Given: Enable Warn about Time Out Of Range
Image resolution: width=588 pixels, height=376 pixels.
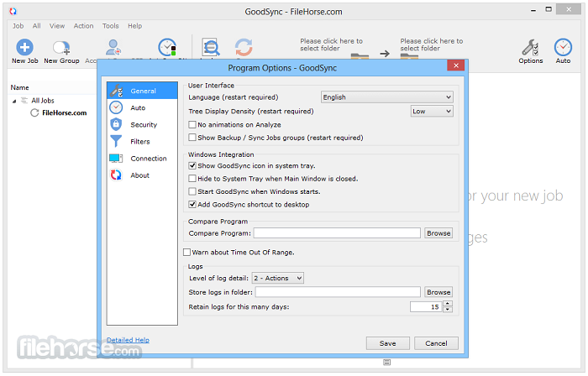Looking at the screenshot, I should pos(186,253).
